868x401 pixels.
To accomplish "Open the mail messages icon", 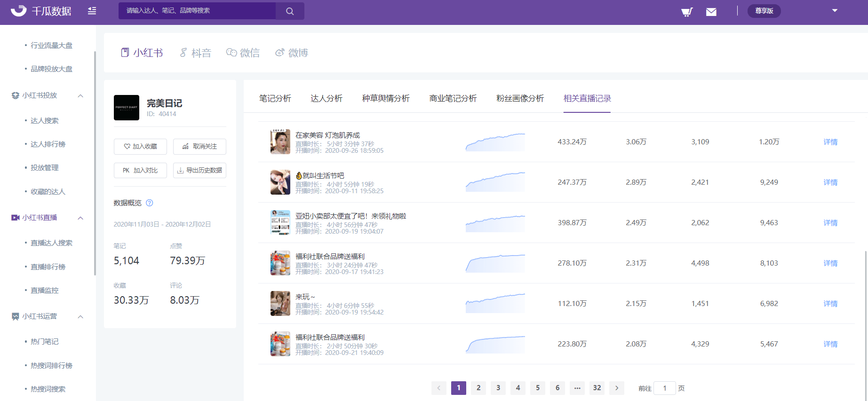I will (x=711, y=12).
